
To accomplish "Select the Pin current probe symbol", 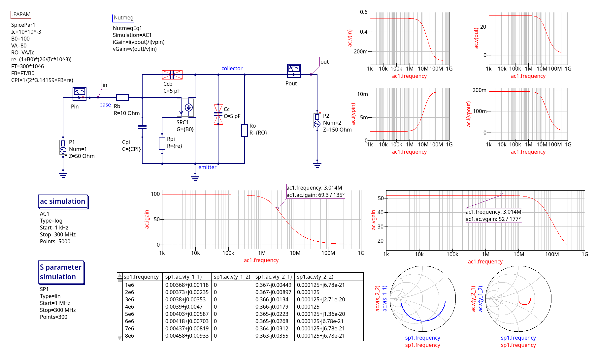I will tap(80, 94).
